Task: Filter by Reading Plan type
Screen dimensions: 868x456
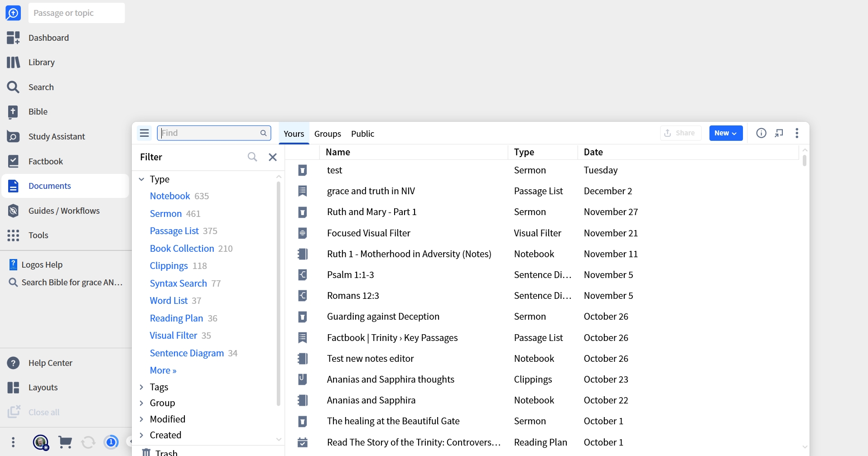Action: (177, 318)
